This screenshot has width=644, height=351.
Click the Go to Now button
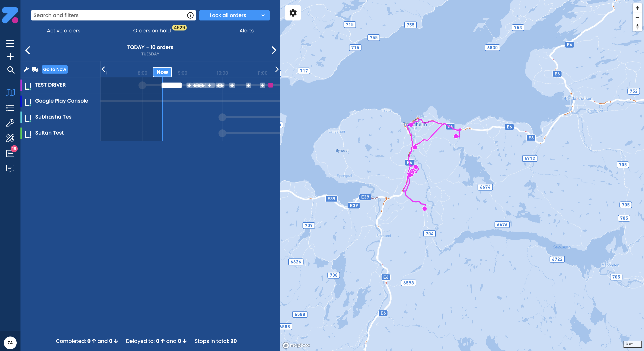[54, 69]
